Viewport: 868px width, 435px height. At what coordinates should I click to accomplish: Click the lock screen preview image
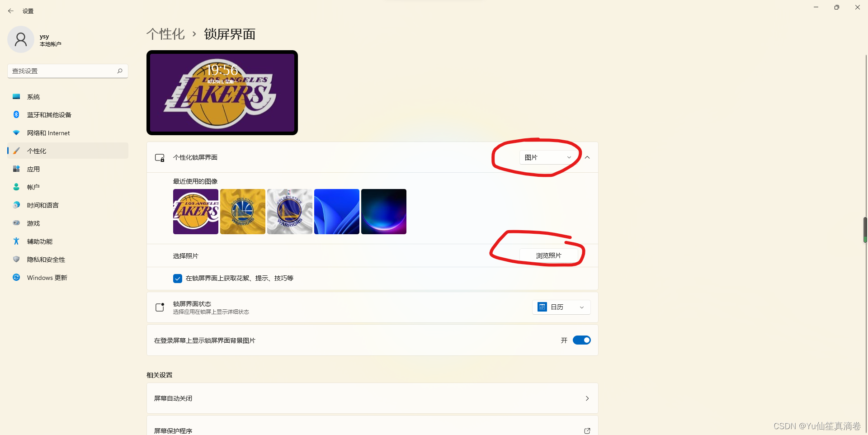tap(222, 93)
